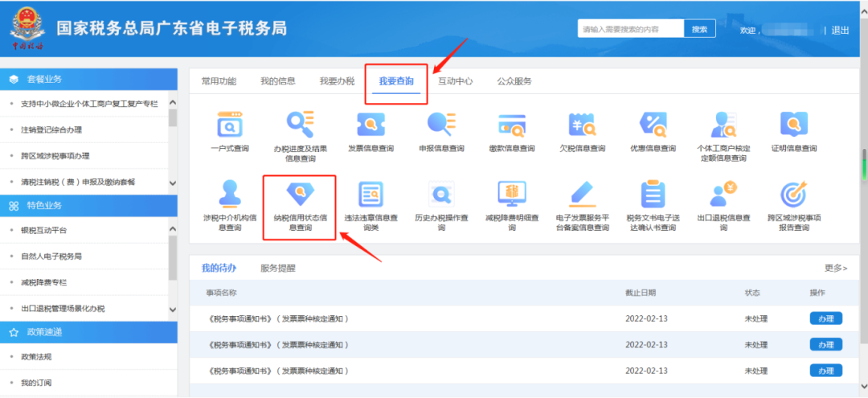Switch to 我的信息 tab
Screen dimensions: 868x398
[278, 81]
